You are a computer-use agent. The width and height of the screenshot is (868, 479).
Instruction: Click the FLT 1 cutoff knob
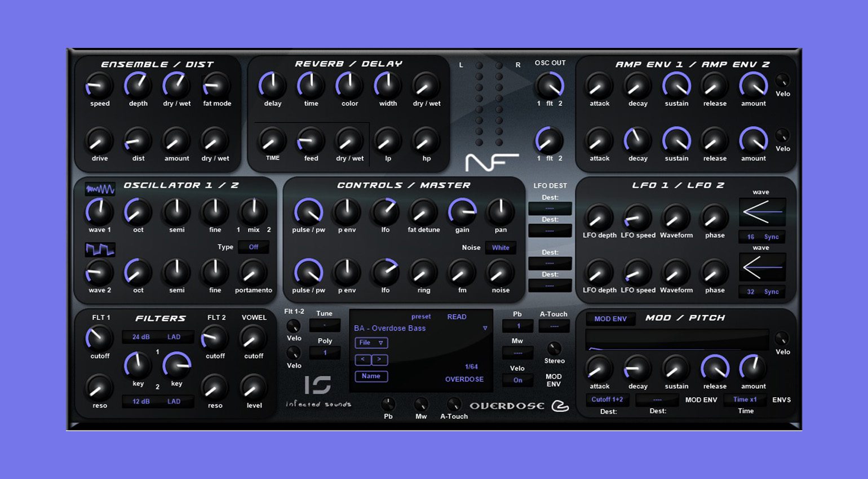pyautogui.click(x=100, y=339)
